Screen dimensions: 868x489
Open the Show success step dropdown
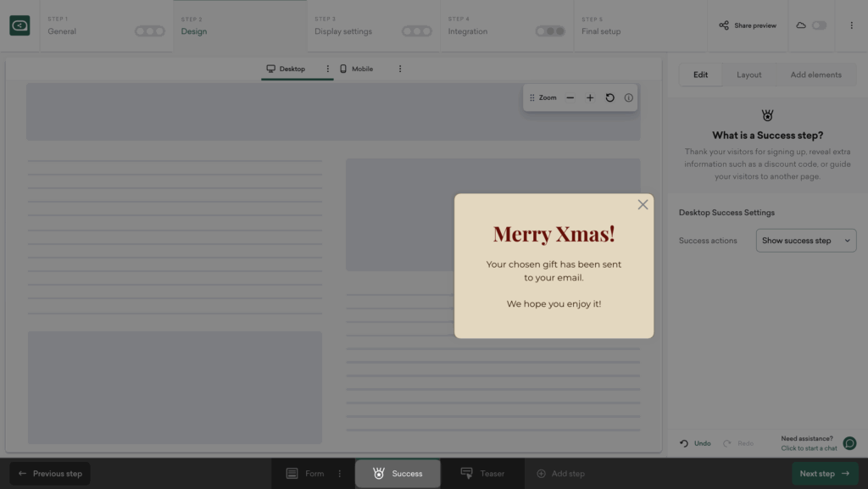pos(805,241)
